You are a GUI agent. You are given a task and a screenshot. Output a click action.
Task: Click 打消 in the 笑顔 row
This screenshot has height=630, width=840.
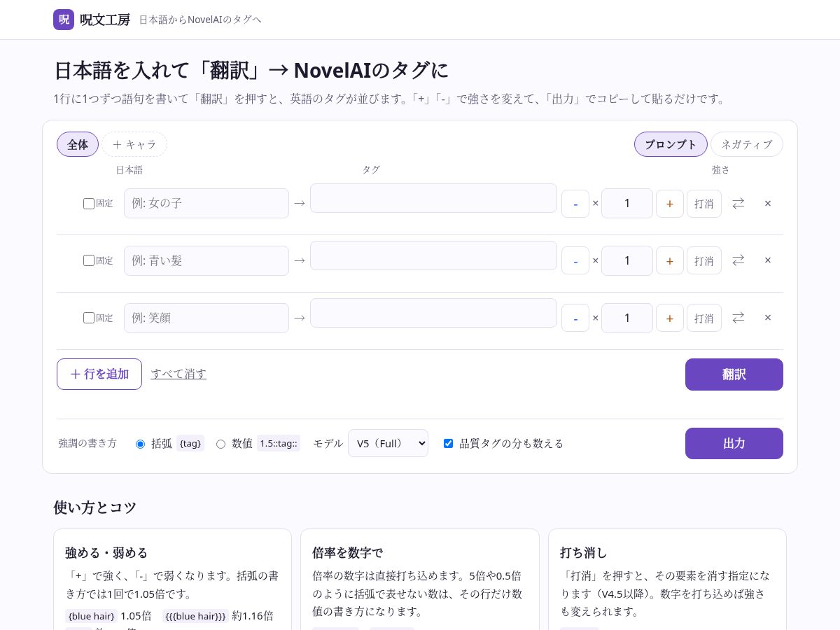(x=704, y=318)
